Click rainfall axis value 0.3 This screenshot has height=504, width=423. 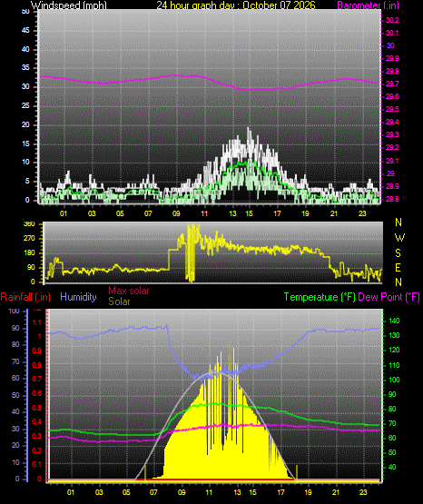click(37, 436)
